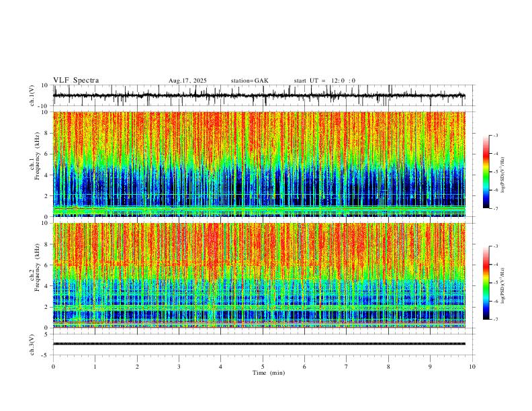Click the time axis tick label '5'
Screen dimensions: 532x411
pyautogui.click(x=263, y=366)
